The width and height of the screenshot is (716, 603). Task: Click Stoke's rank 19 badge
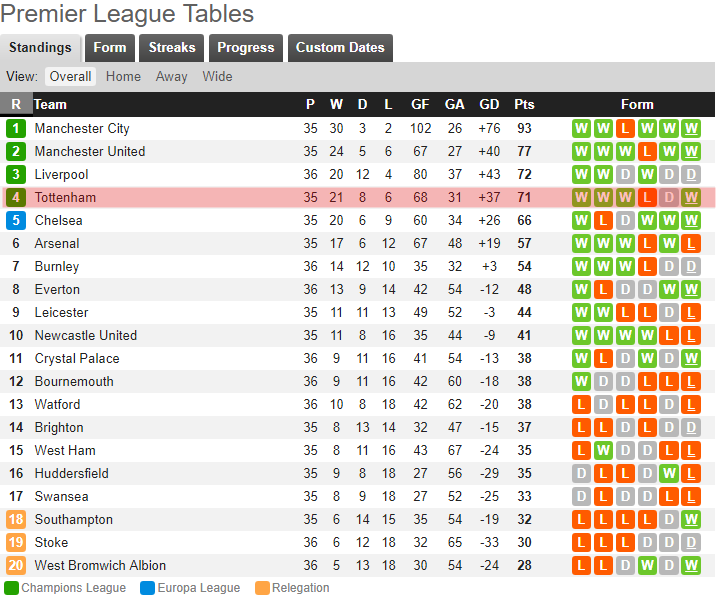16,543
